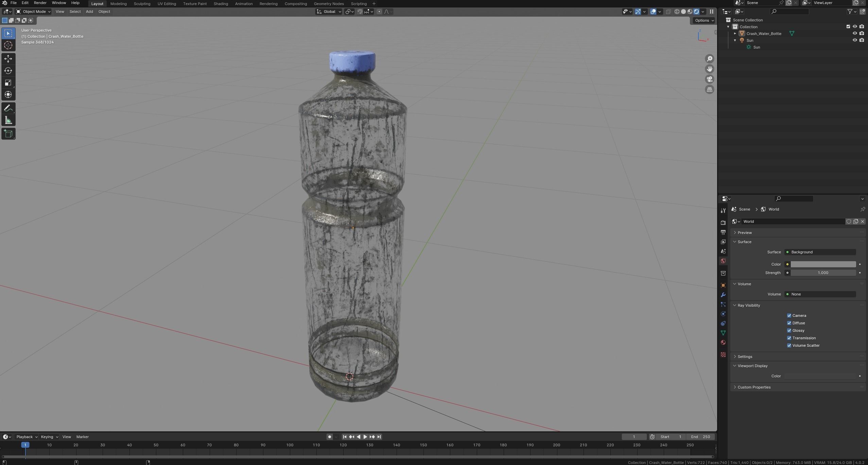Hide Sun in viewport via eye icon
The image size is (868, 465).
coord(855,40)
